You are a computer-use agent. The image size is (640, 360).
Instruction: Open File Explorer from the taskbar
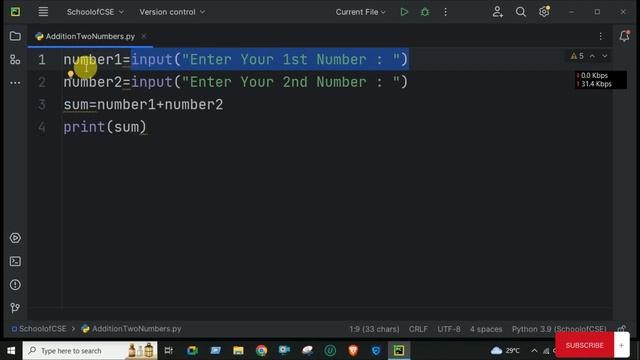[x=238, y=351]
